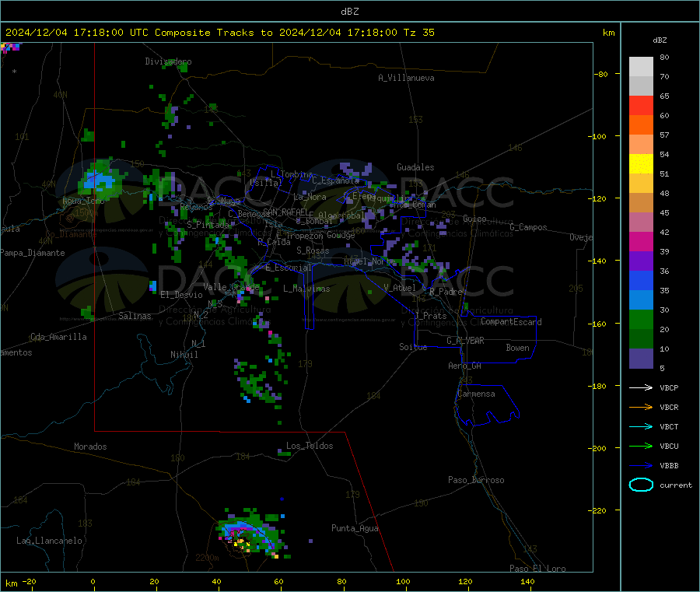Click the A_Villanueva location label
700x592 pixels.
tap(406, 78)
